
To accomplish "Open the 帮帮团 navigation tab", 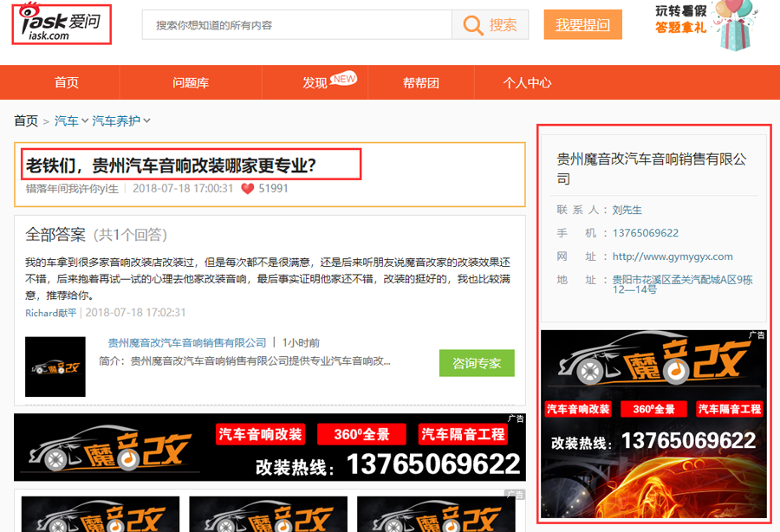I will [x=421, y=82].
